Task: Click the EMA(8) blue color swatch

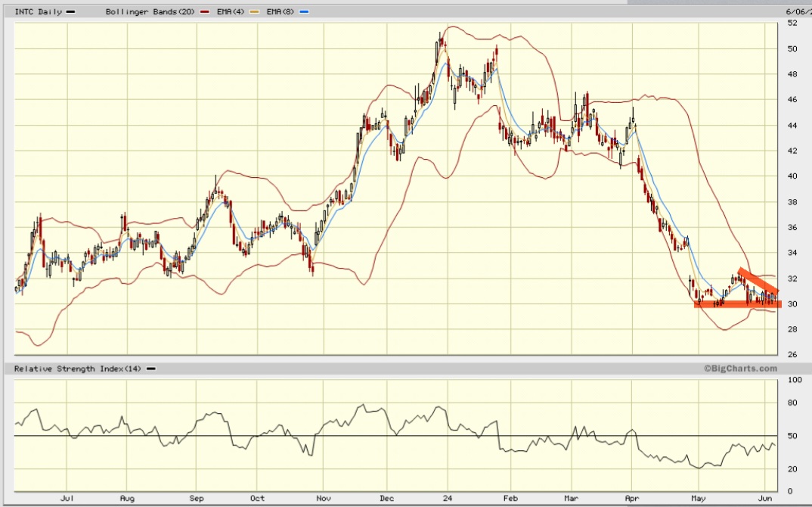Action: click(x=302, y=11)
